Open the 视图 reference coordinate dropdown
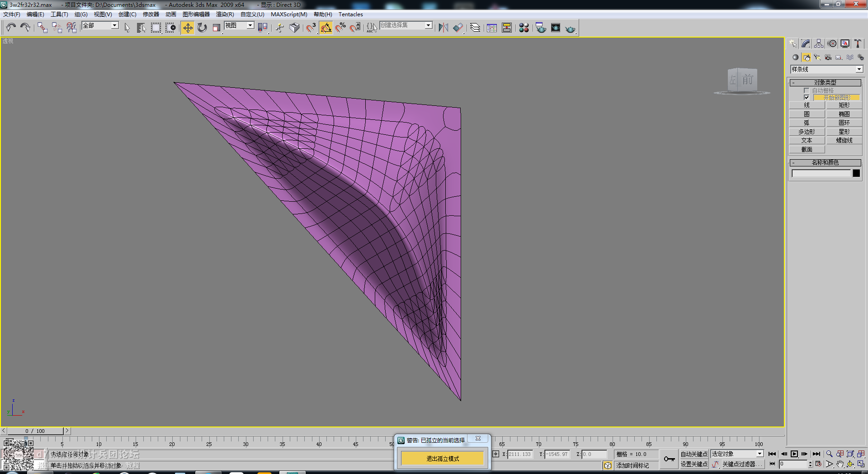 tap(239, 26)
